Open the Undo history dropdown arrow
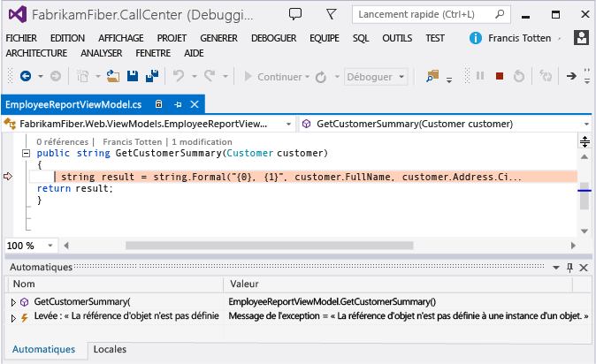596x364 pixels. pos(195,77)
